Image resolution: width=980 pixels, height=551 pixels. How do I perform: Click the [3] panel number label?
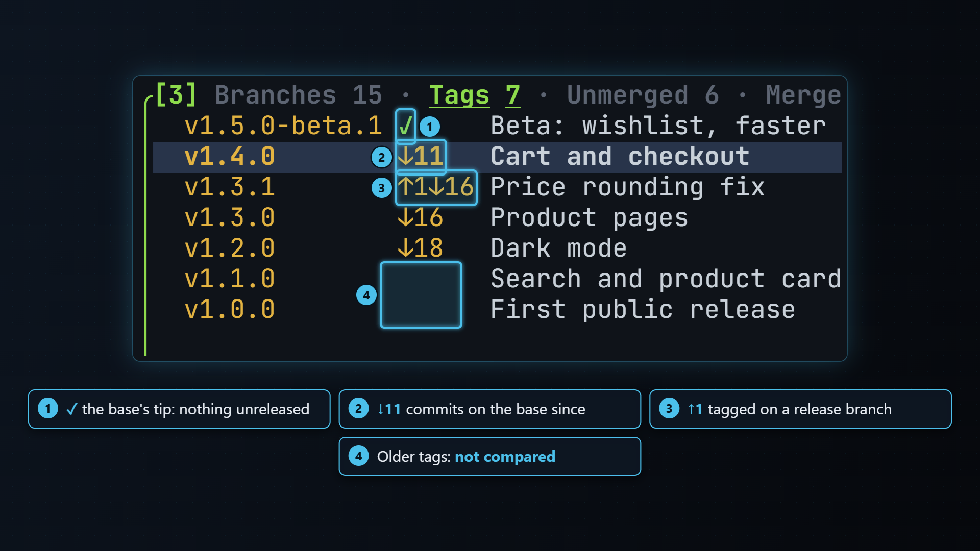176,95
